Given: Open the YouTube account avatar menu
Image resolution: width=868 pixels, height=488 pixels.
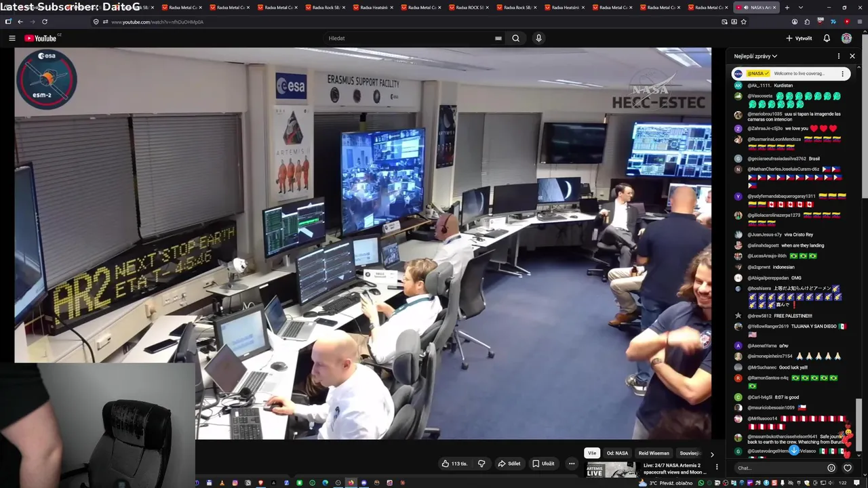Looking at the screenshot, I should (846, 38).
